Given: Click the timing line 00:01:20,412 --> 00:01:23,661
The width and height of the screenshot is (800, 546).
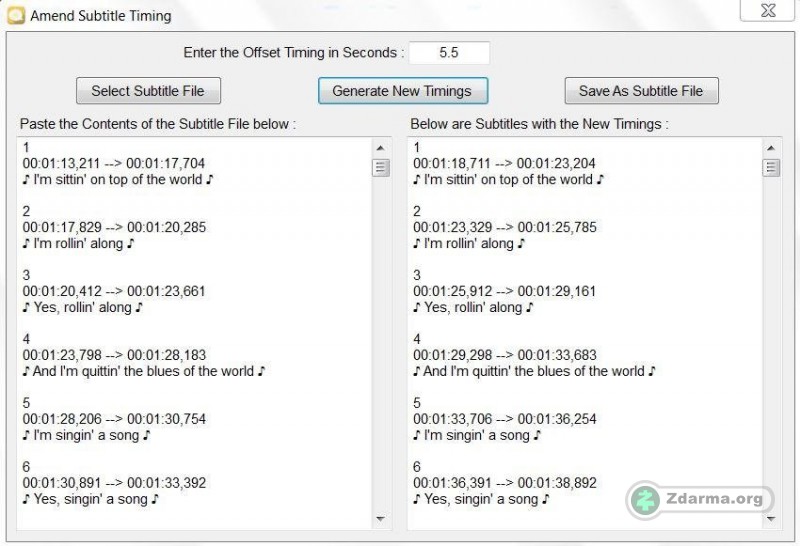Looking at the screenshot, I should pos(113,291).
